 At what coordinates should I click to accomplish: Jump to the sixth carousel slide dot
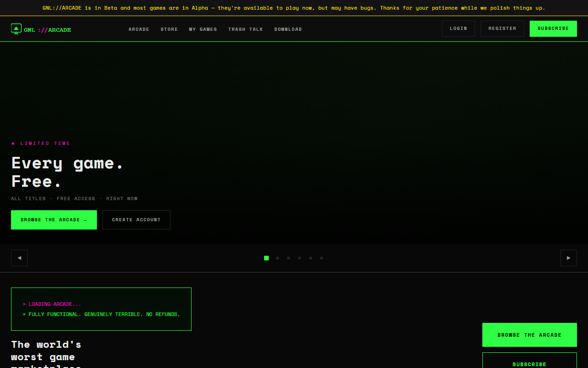coord(322,258)
